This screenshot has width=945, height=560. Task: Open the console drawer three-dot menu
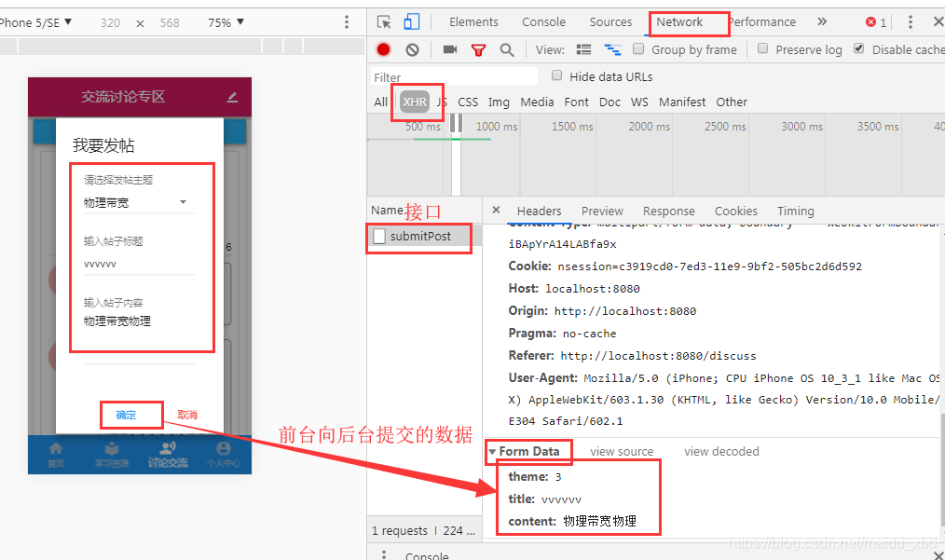[x=383, y=554]
